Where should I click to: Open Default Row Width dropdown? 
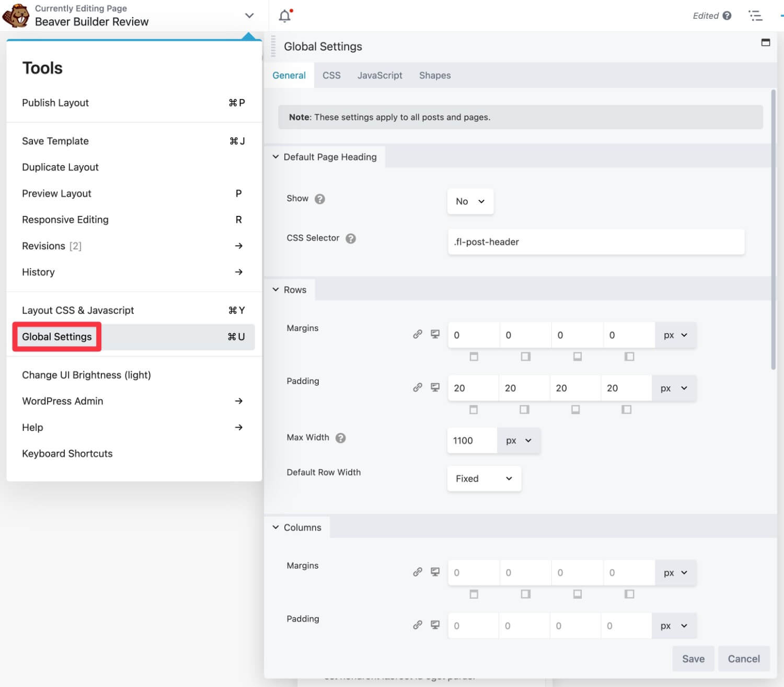484,478
